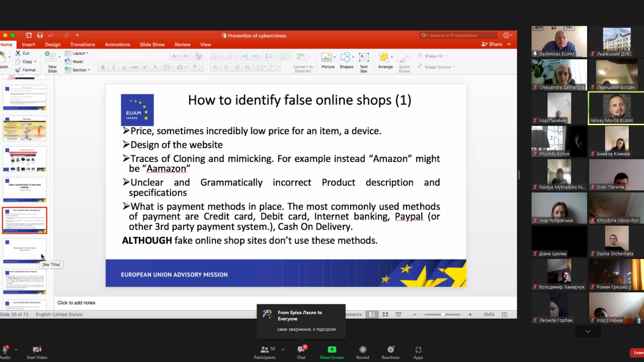Toggle subscript x₂ button
644x362 pixels.
click(x=156, y=67)
